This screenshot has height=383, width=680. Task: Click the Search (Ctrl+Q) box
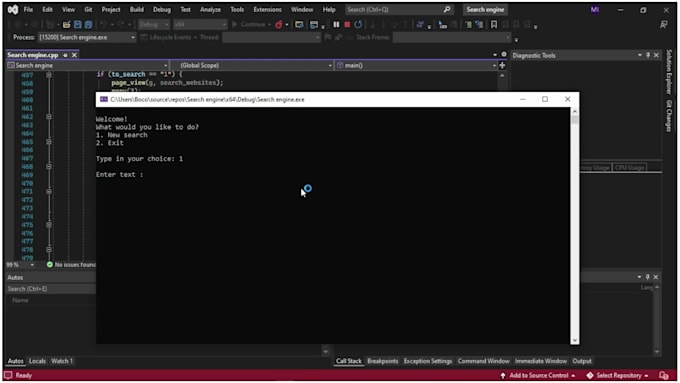pos(399,10)
